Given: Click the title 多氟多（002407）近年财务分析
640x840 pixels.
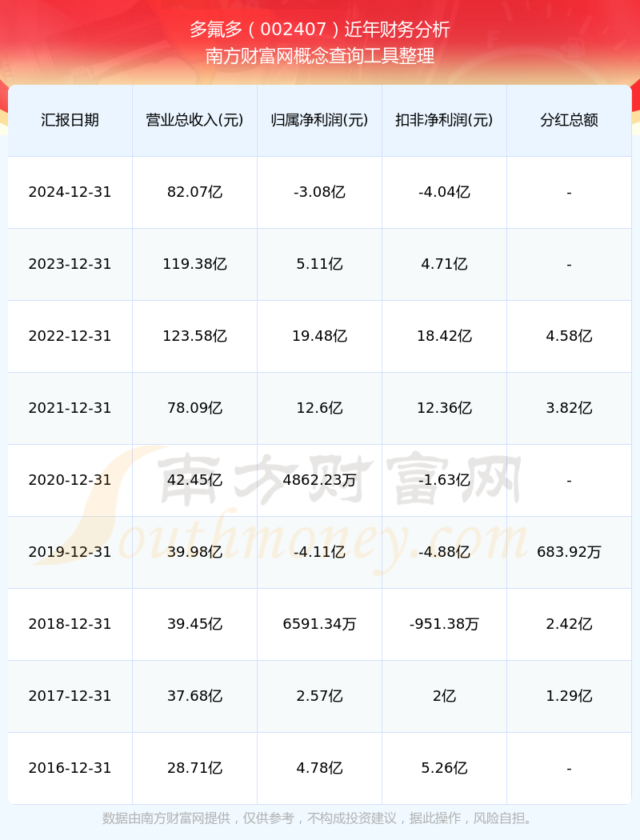Looking at the screenshot, I should tap(320, 30).
